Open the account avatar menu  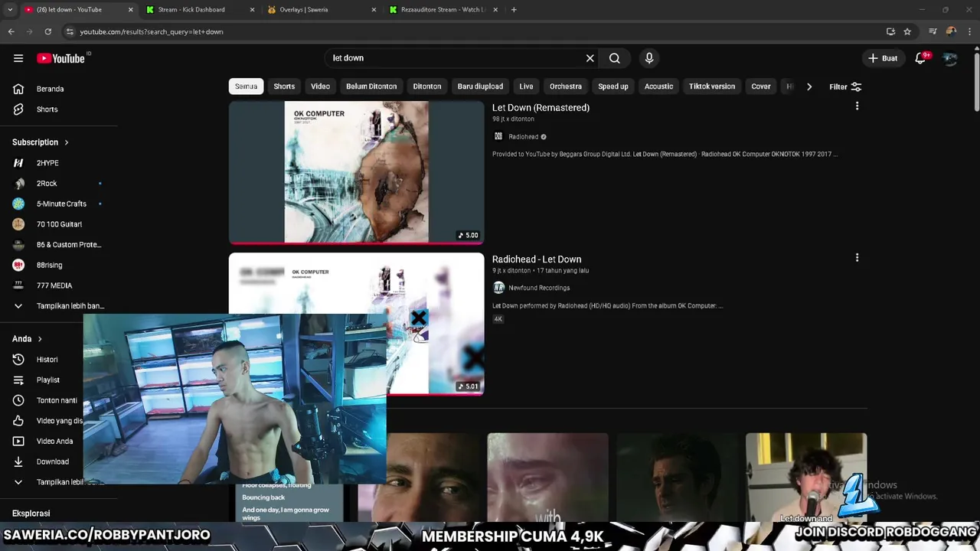[x=950, y=58]
